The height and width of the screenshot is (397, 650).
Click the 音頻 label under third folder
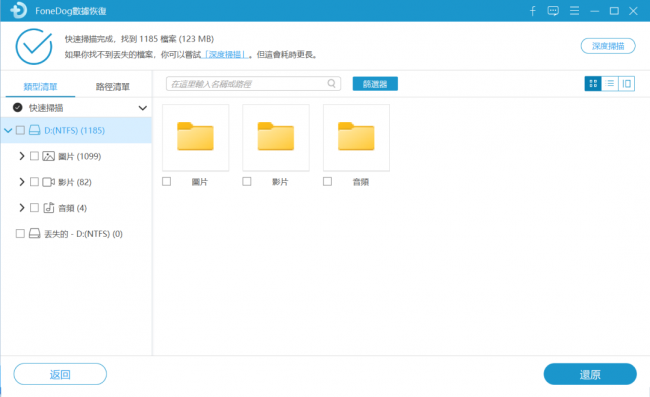[x=361, y=182]
